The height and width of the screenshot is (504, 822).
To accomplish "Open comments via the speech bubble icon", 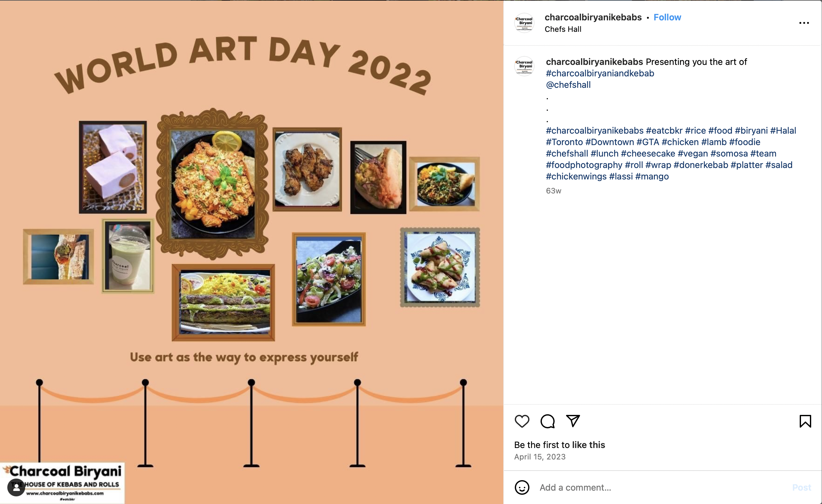I will click(548, 421).
